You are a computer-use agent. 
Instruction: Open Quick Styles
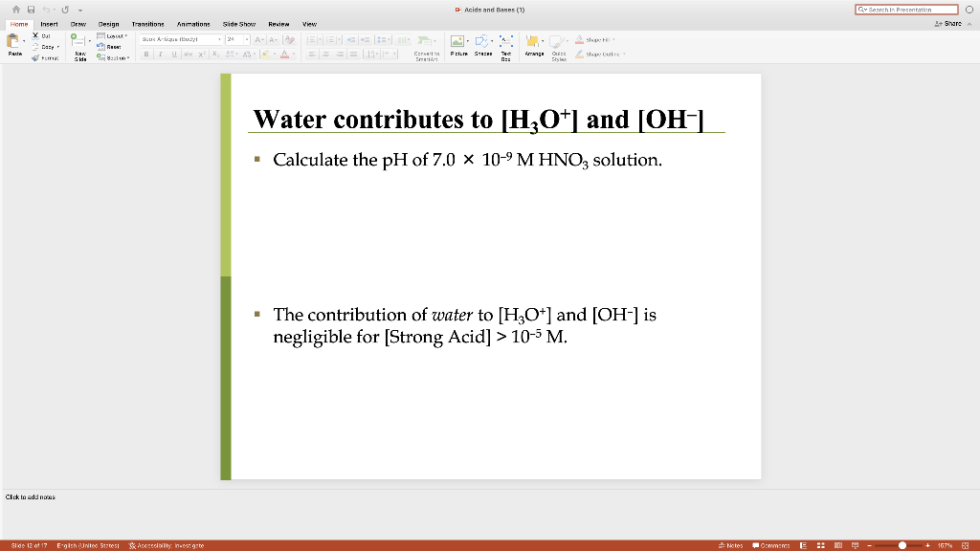click(559, 48)
